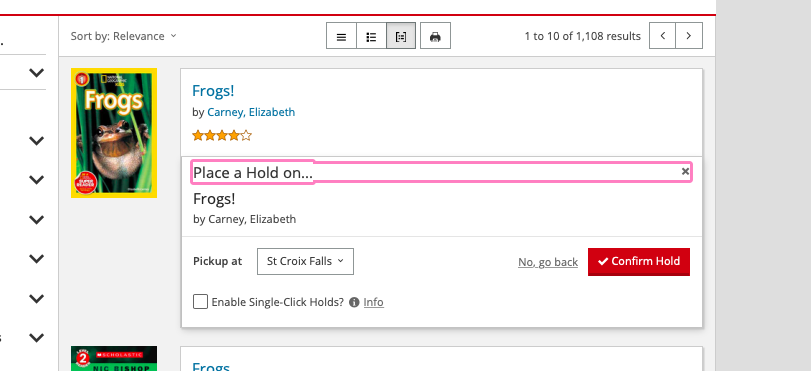Viewport: 811px width, 371px height.
Task: Select the bulleted list view icon
Action: (x=371, y=36)
